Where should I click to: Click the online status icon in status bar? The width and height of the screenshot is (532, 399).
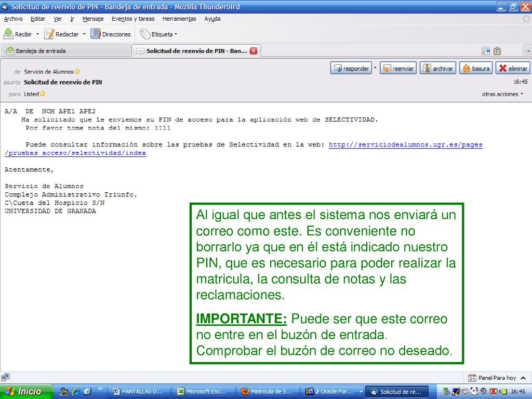5,377
